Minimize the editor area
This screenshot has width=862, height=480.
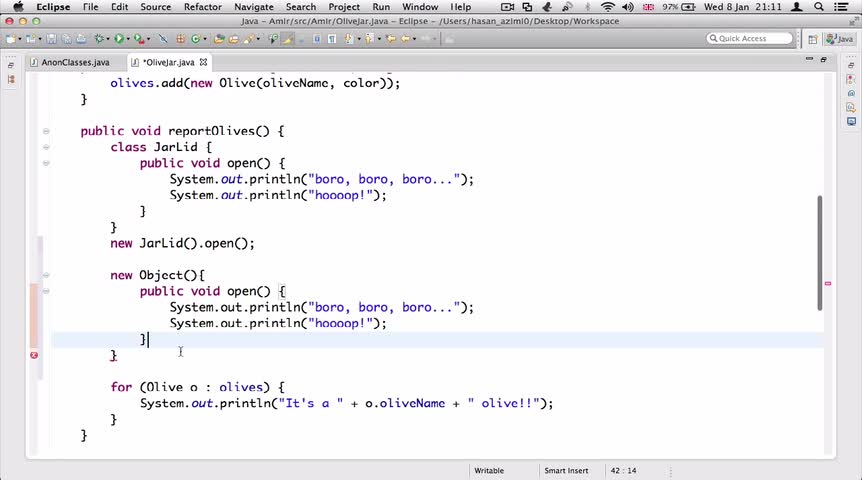pyautogui.click(x=809, y=59)
